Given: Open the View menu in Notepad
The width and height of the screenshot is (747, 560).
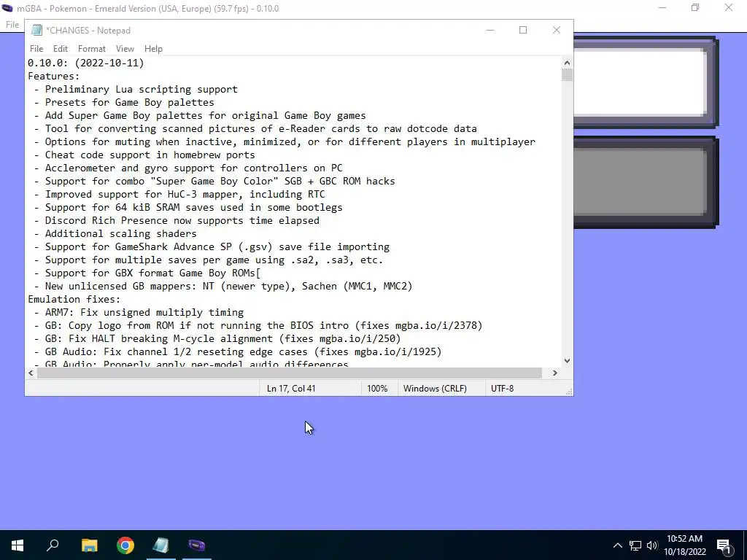Looking at the screenshot, I should pos(125,49).
